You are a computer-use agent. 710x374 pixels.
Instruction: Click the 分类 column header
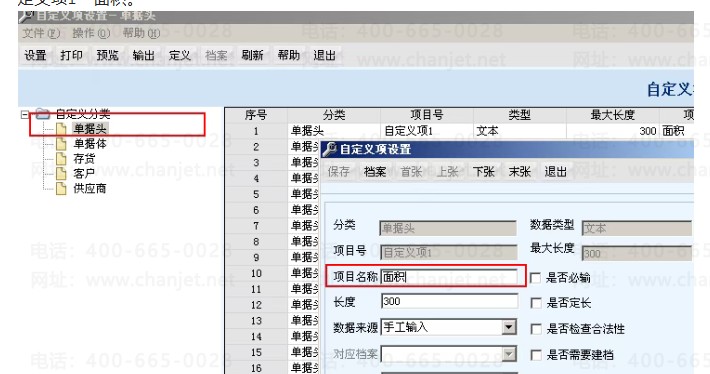334,115
